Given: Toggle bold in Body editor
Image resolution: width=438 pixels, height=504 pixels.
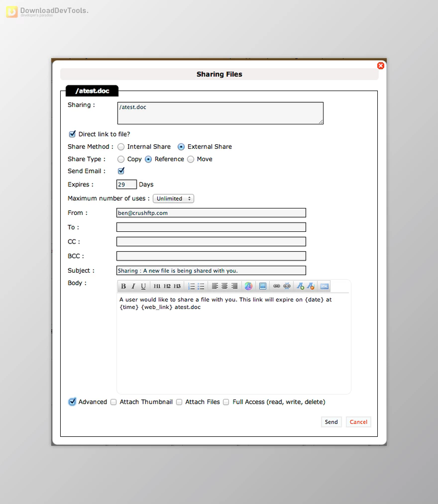Looking at the screenshot, I should pos(123,286).
